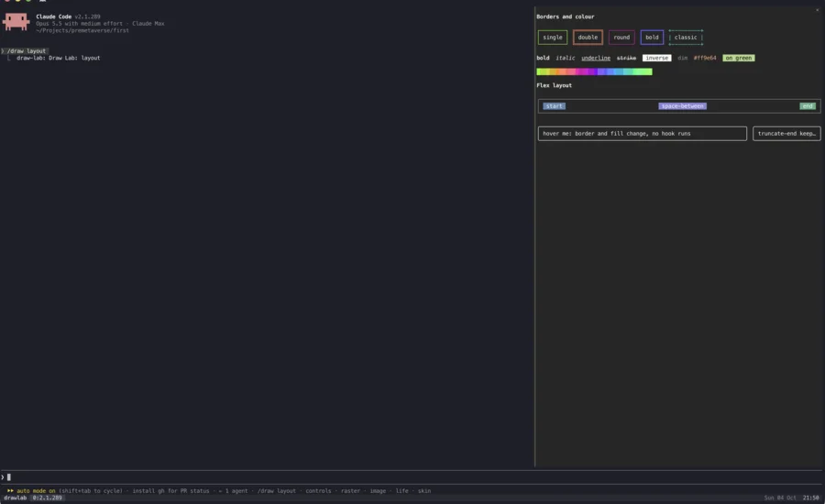825x504 pixels.
Task: Click the auto mode double-arrow icon
Action: 10,491
